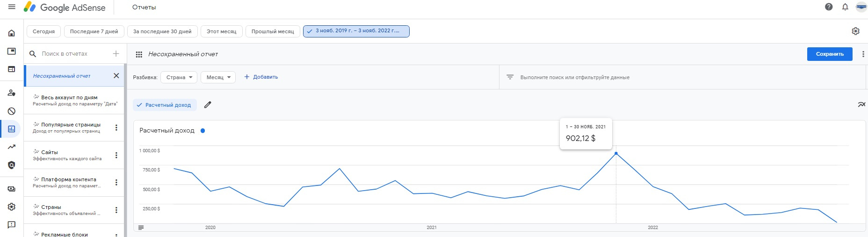Toggle the custom date range chip
The width and height of the screenshot is (868, 237).
pos(356,31)
